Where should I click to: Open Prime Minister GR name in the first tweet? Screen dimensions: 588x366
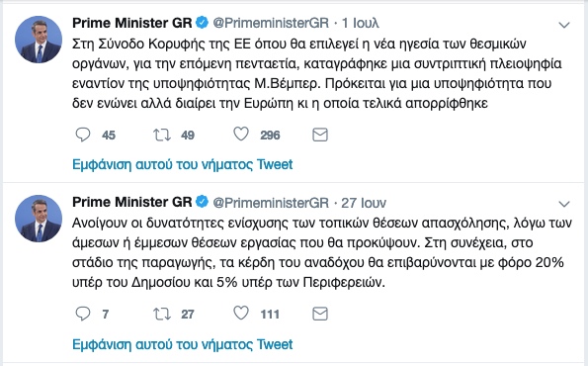(x=132, y=23)
